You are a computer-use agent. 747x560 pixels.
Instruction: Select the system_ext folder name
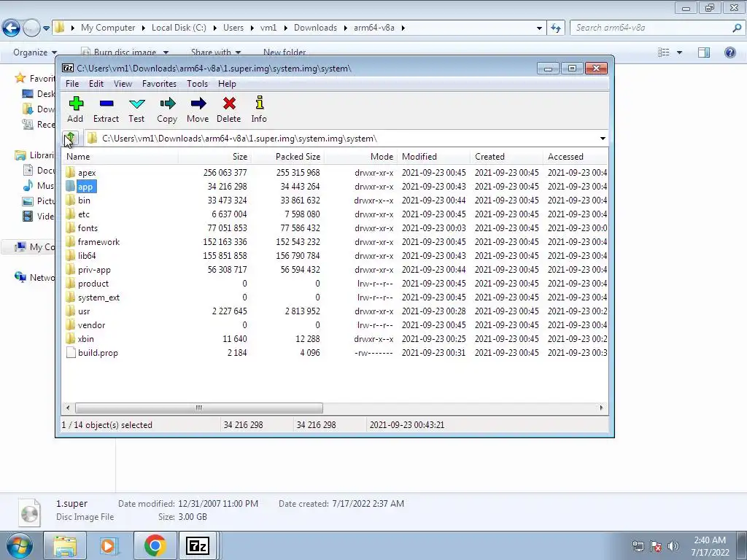point(98,297)
